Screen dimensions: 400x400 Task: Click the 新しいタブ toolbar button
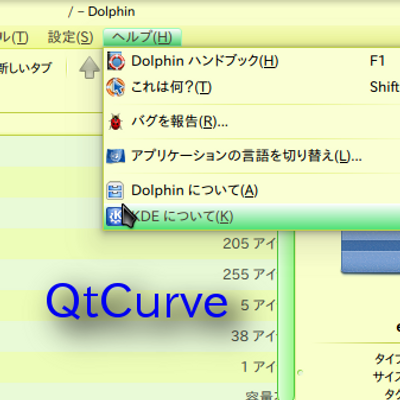tap(26, 68)
